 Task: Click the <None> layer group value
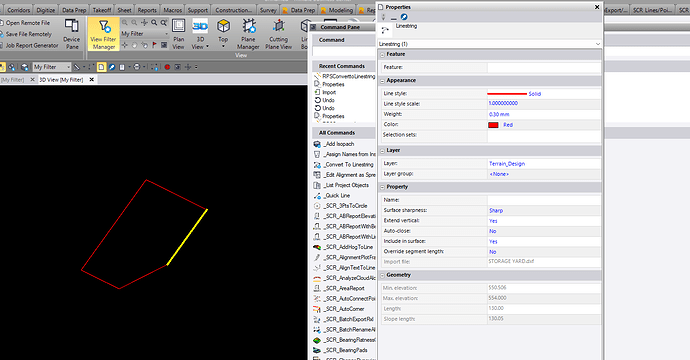(x=499, y=174)
